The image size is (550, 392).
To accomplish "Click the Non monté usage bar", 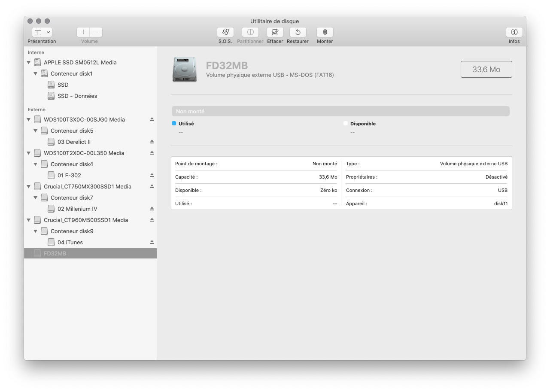I will [x=340, y=111].
